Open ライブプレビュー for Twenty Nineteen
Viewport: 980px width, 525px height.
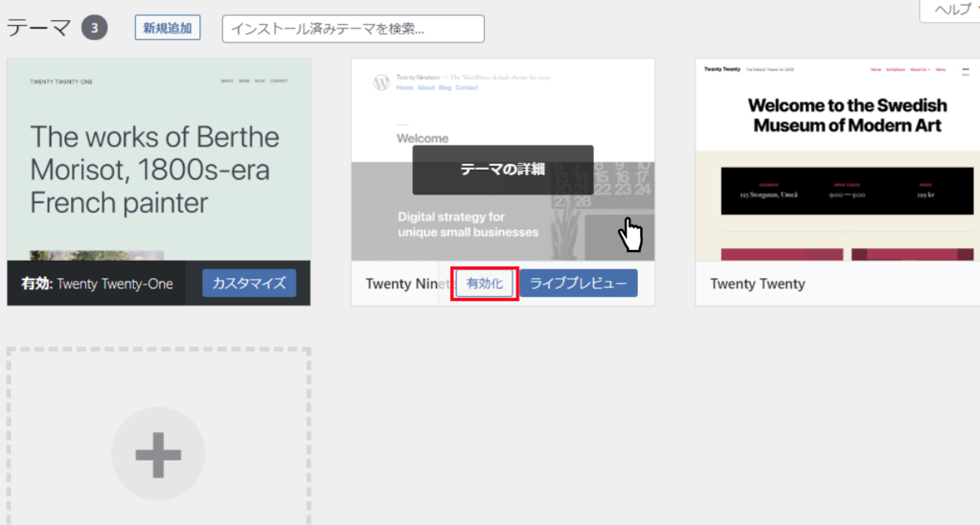click(578, 283)
